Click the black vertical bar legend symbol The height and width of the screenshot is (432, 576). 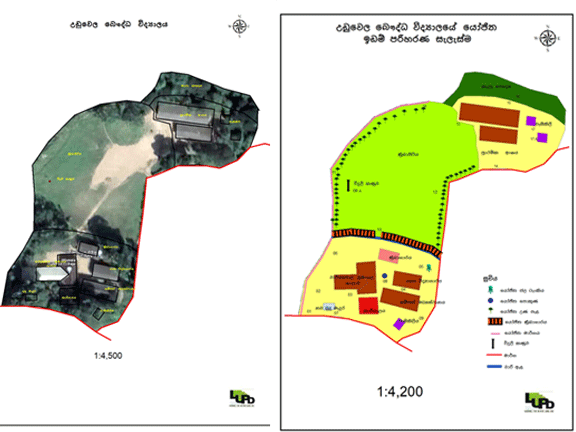pyautogui.click(x=493, y=343)
